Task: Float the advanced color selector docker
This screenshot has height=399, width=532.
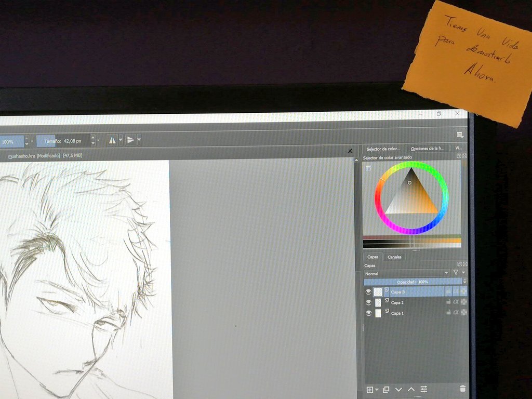Action: click(x=459, y=156)
